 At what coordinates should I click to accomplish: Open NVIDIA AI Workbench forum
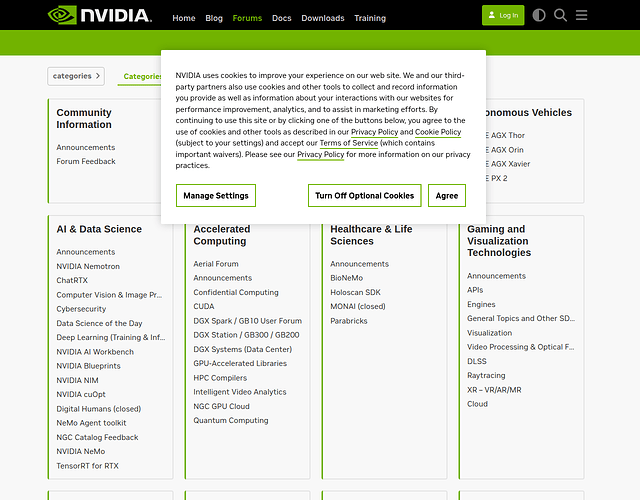coord(95,352)
